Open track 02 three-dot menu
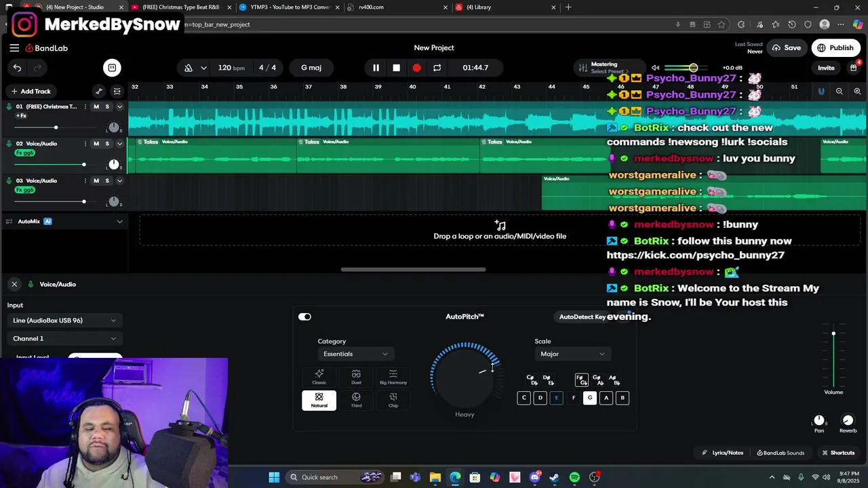868x488 pixels. point(85,144)
